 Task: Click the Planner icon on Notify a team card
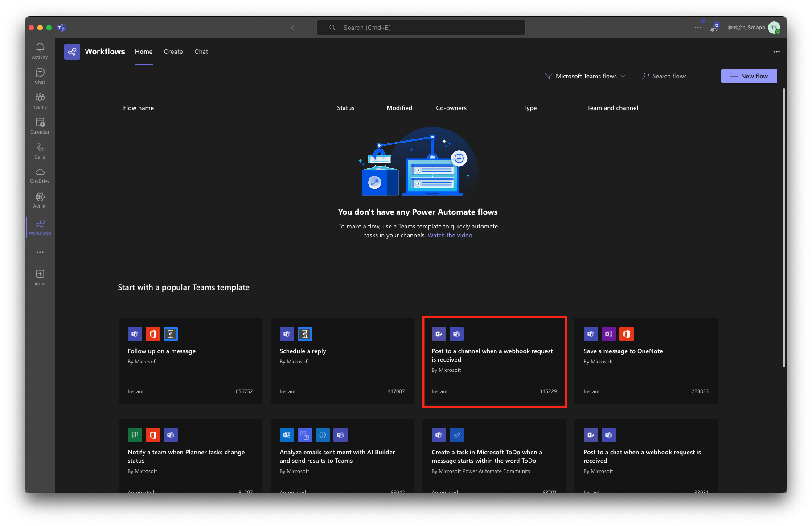pos(135,435)
